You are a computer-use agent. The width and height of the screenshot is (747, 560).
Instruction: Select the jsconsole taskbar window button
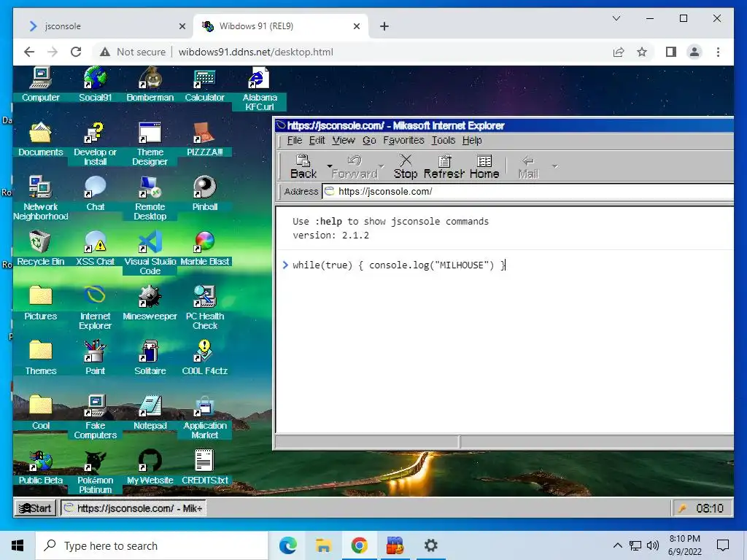tap(133, 508)
